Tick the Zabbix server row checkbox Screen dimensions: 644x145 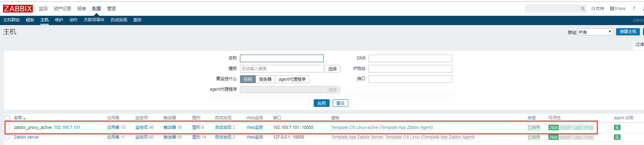7,137
